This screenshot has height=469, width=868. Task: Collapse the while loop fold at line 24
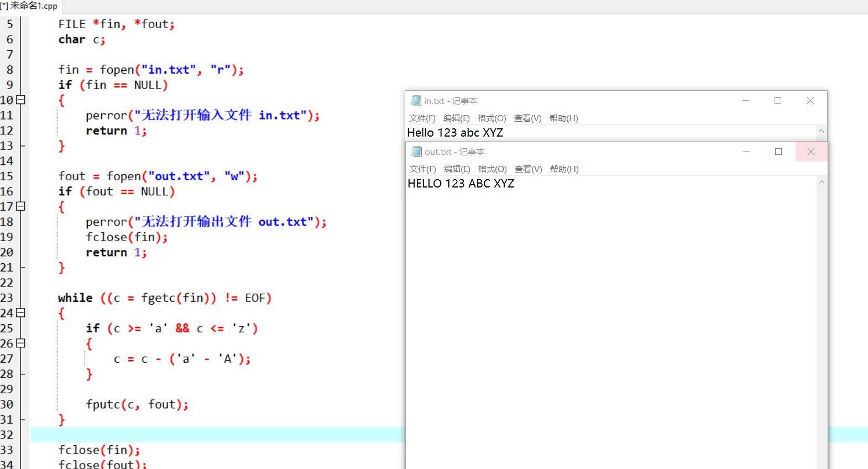21,313
